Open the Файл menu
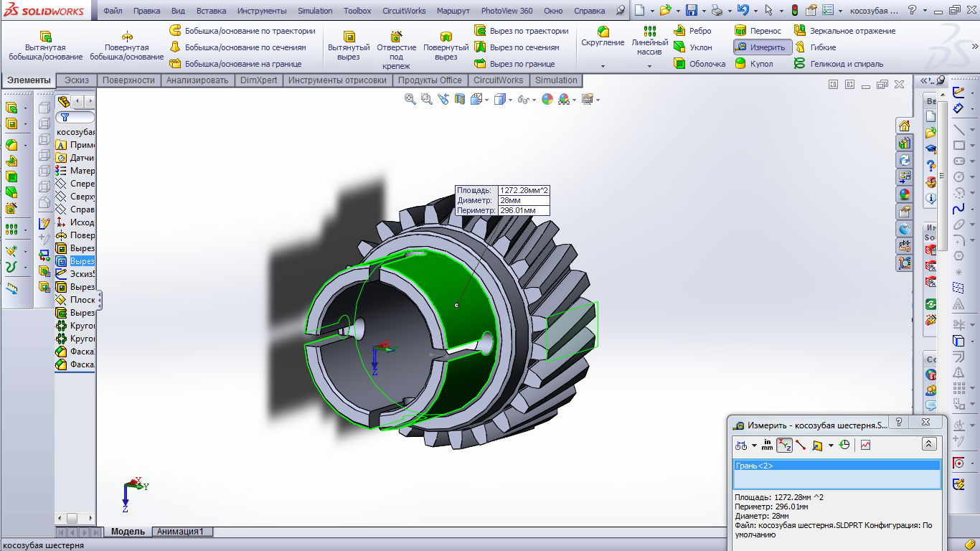980x551 pixels. coord(113,11)
